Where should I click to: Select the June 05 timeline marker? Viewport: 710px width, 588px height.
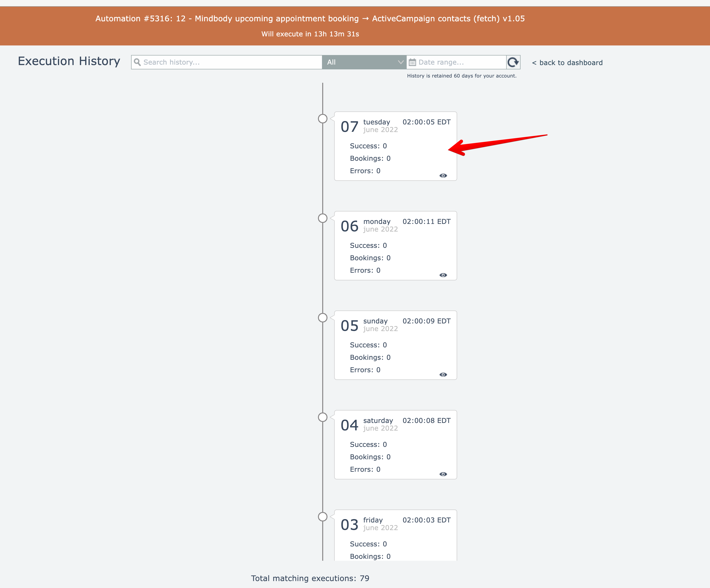click(x=322, y=317)
